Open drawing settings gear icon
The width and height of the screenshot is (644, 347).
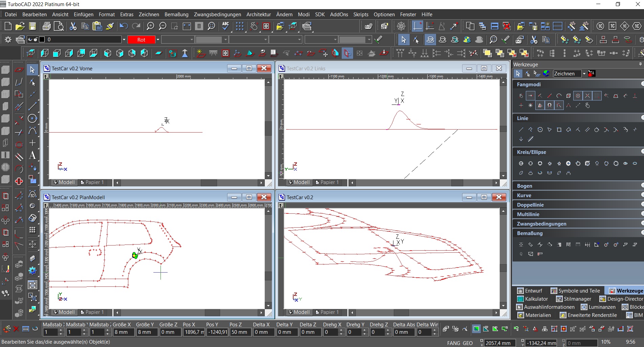(8, 40)
